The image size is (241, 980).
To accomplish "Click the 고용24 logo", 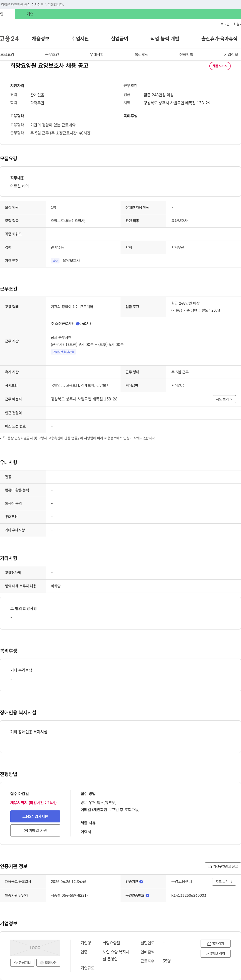I will 9,39.
